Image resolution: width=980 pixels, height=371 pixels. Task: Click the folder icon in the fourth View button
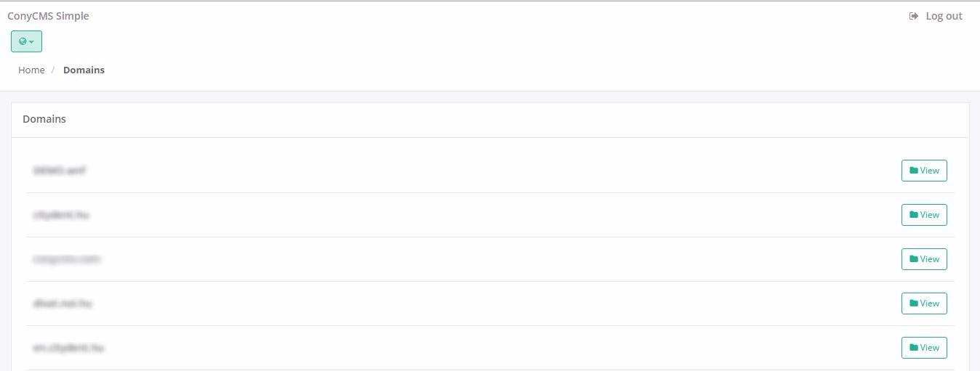[914, 303]
